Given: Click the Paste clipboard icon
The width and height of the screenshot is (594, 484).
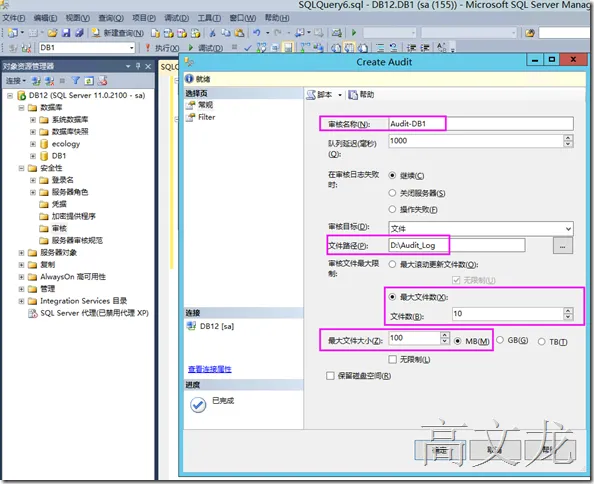Looking at the screenshot, I should (239, 33).
